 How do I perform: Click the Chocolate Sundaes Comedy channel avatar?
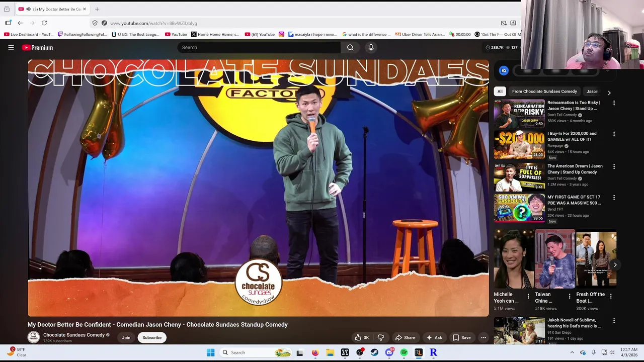pyautogui.click(x=34, y=337)
